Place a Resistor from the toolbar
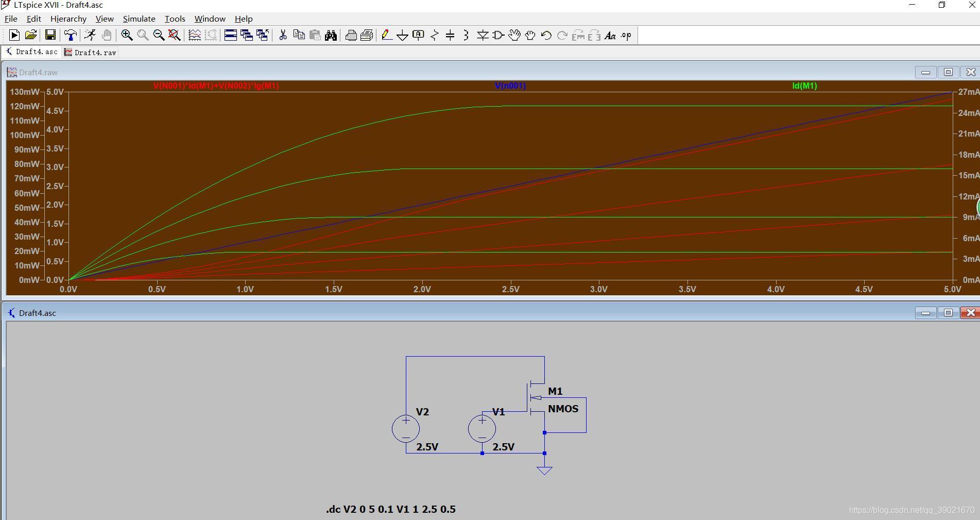Screen dimensions: 980x520 [x=435, y=35]
